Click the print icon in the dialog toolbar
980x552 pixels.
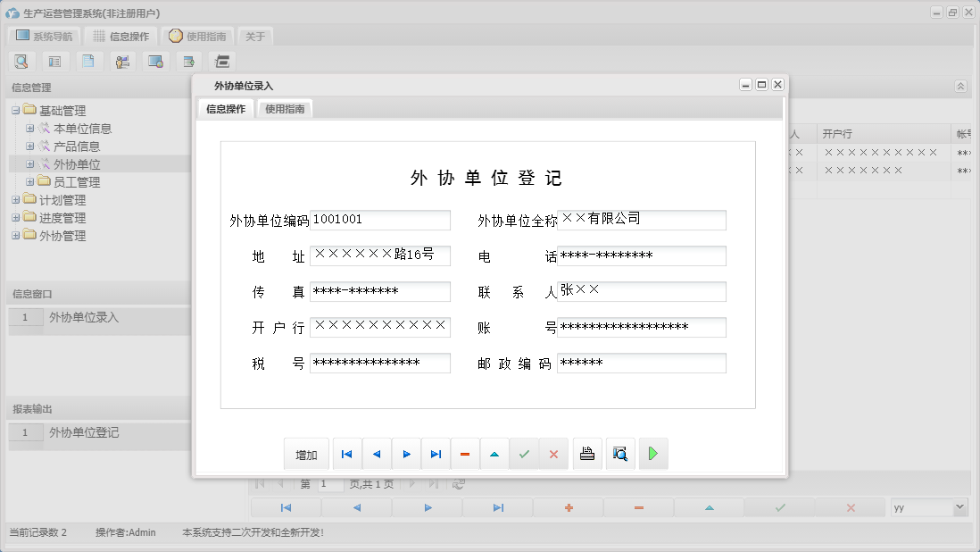tap(586, 454)
